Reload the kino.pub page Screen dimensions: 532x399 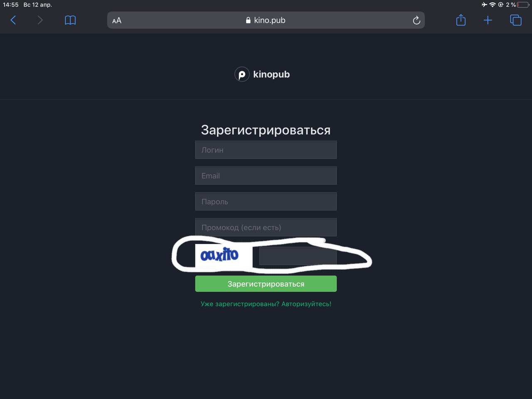tap(416, 20)
